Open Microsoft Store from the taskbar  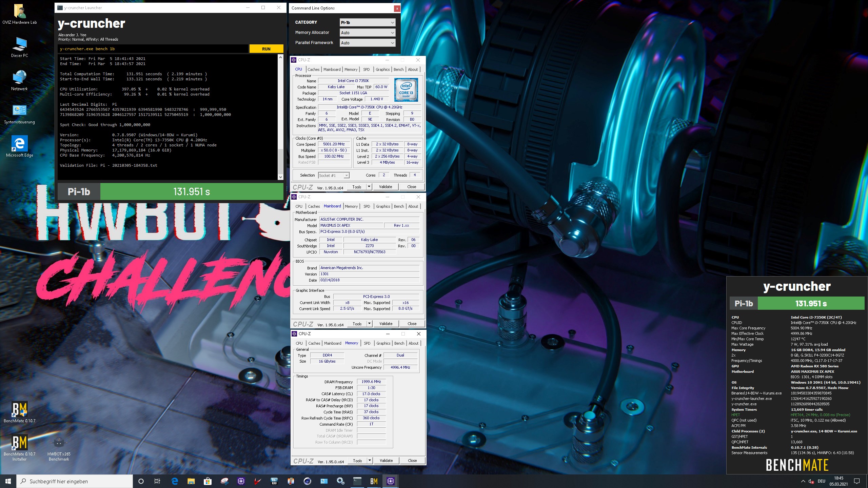(208, 481)
